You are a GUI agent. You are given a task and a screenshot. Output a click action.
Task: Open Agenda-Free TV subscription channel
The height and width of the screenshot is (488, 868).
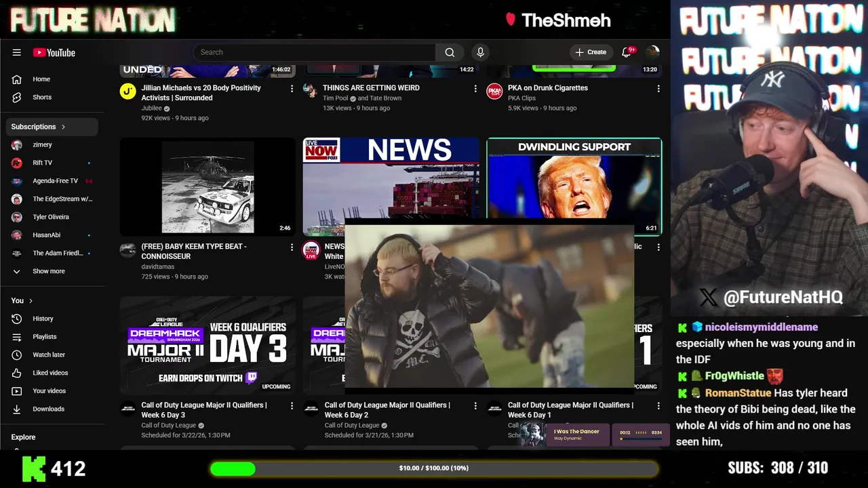54,181
